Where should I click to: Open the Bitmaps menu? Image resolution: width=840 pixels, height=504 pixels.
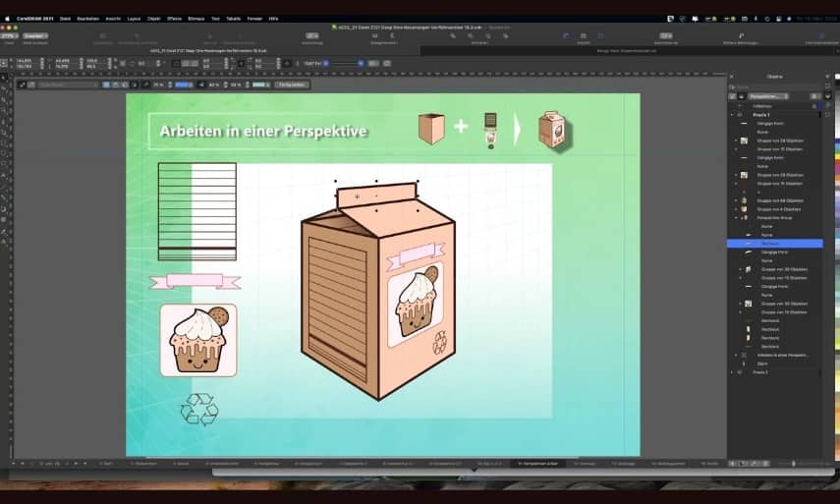point(196,18)
